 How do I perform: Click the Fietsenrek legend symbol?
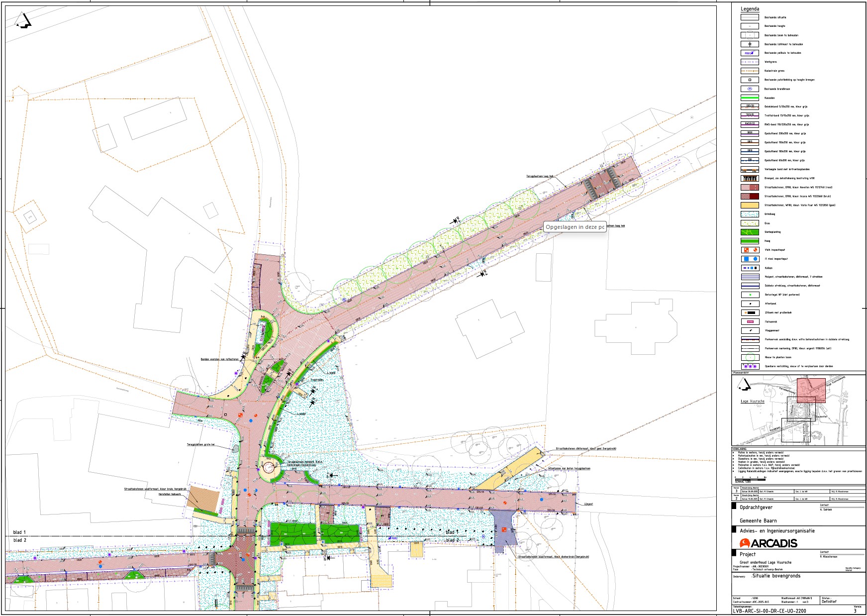750,321
